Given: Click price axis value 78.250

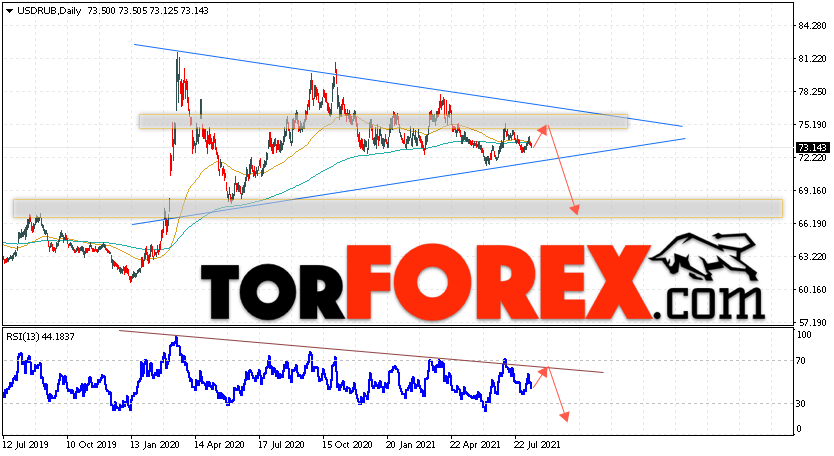Looking at the screenshot, I should click(812, 92).
